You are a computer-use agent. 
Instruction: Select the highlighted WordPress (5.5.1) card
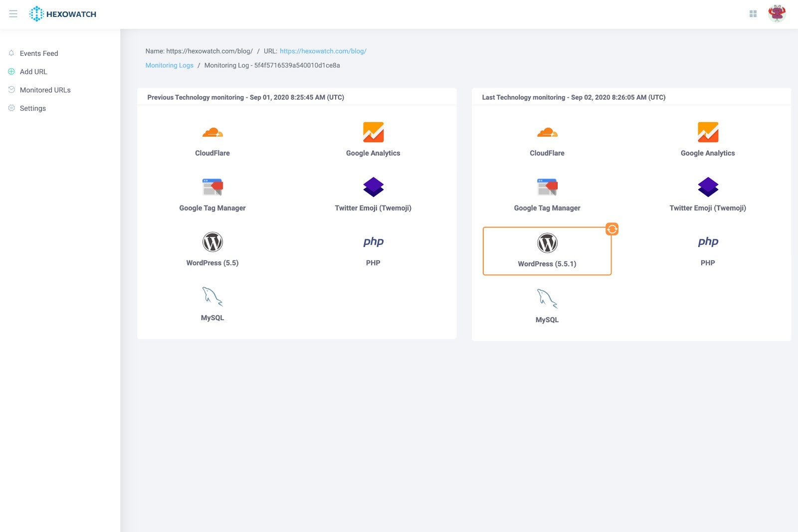547,251
